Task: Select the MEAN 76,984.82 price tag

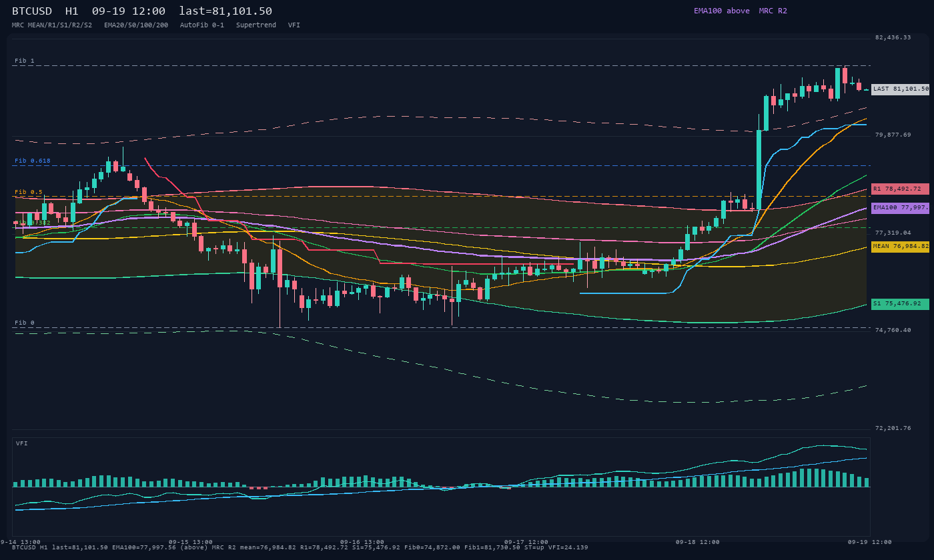Action: click(900, 247)
